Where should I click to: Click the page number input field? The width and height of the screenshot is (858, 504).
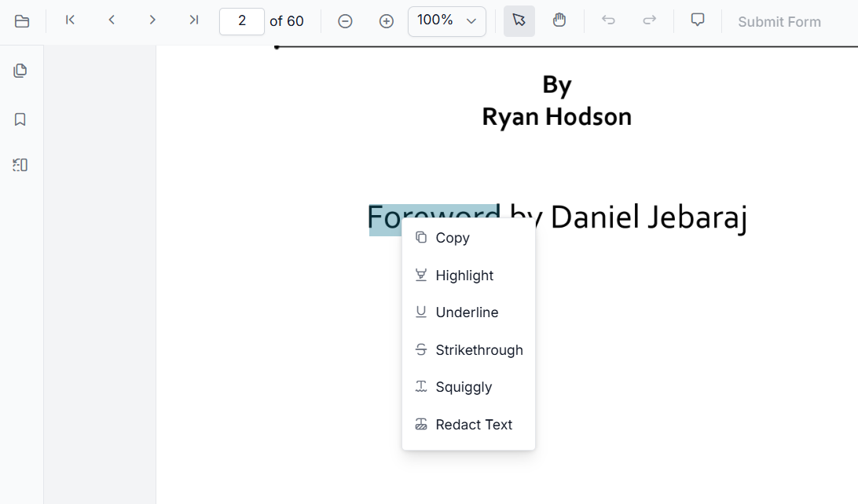tap(241, 21)
